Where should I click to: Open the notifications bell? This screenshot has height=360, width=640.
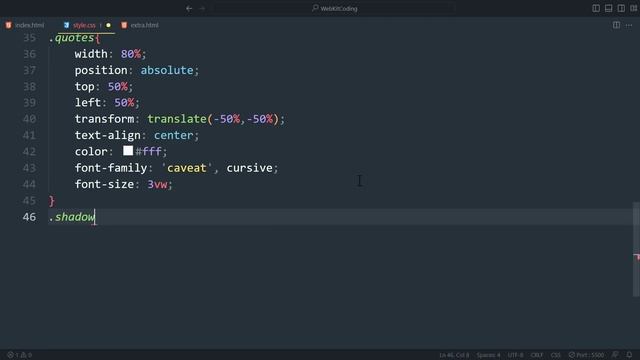pos(629,355)
